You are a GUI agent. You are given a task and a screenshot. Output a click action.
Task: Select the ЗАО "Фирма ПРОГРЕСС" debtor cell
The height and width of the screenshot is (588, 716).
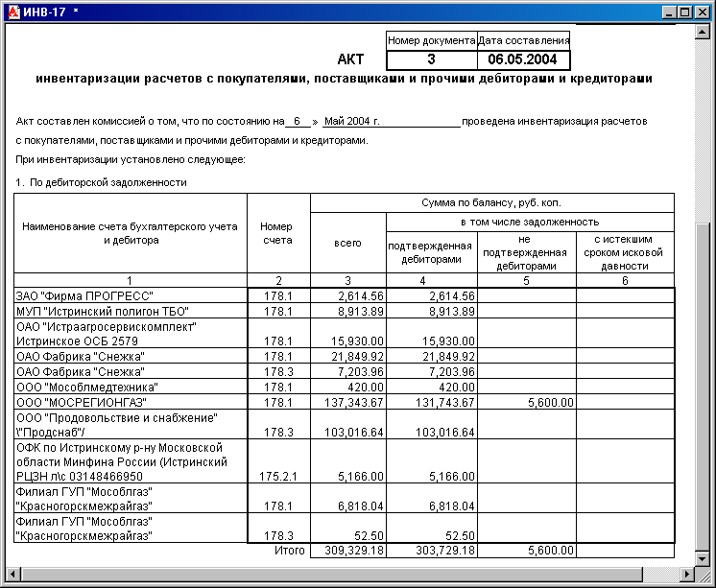(131, 295)
